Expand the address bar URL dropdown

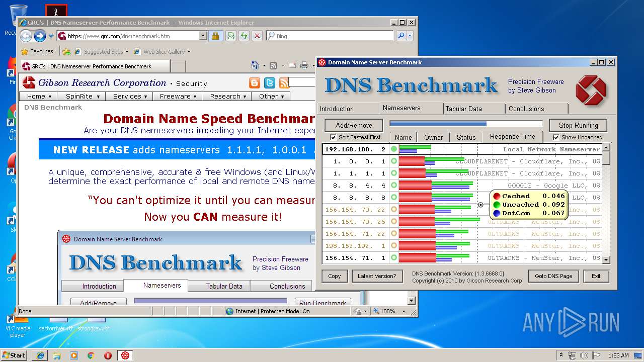[203, 36]
